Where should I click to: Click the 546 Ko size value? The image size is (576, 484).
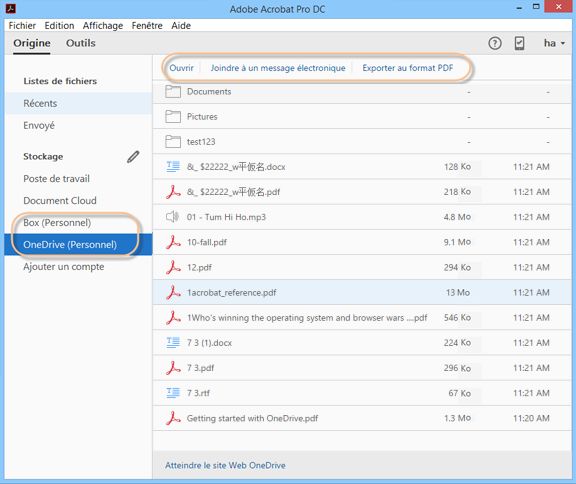pos(457,318)
